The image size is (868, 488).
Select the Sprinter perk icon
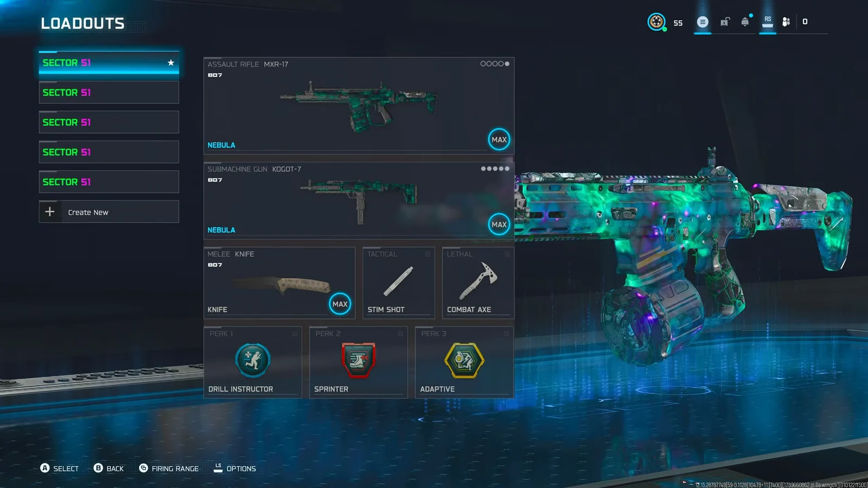point(359,360)
